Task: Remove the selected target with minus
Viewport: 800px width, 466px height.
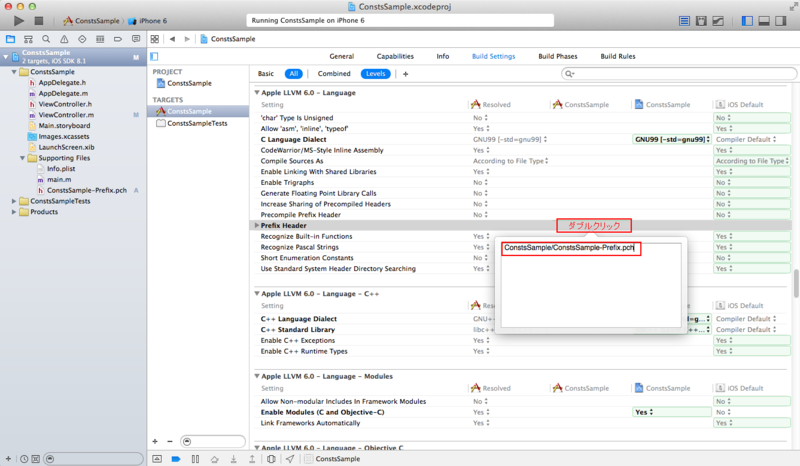Action: [170, 441]
